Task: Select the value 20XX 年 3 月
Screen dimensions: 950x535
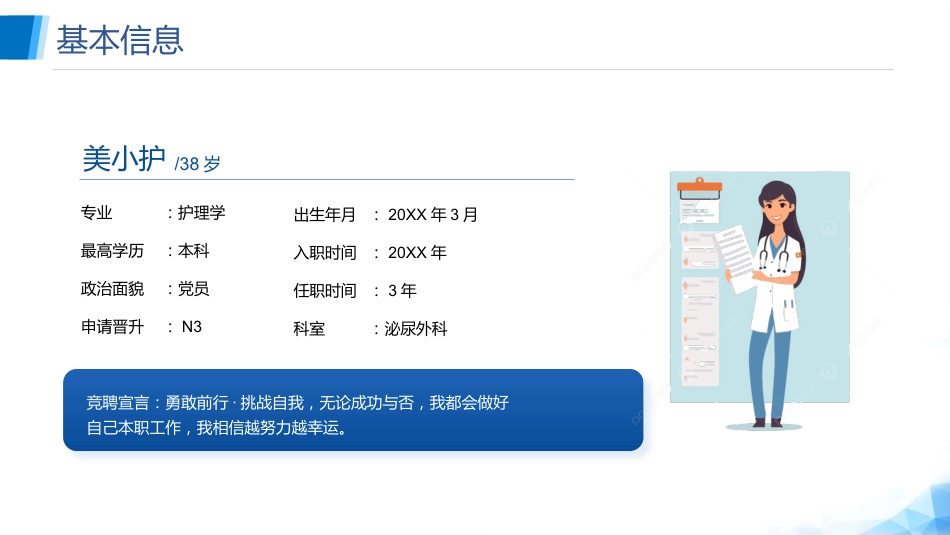Action: coord(433,214)
